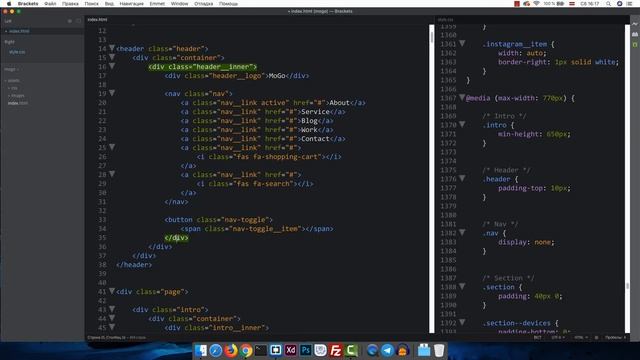
Task: Fold the @media rule on line 1367
Action: tap(462, 97)
